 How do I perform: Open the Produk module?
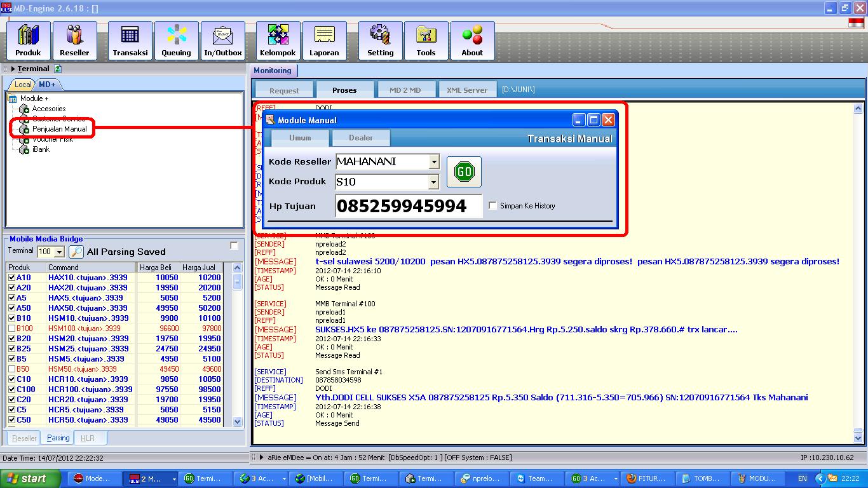point(28,40)
